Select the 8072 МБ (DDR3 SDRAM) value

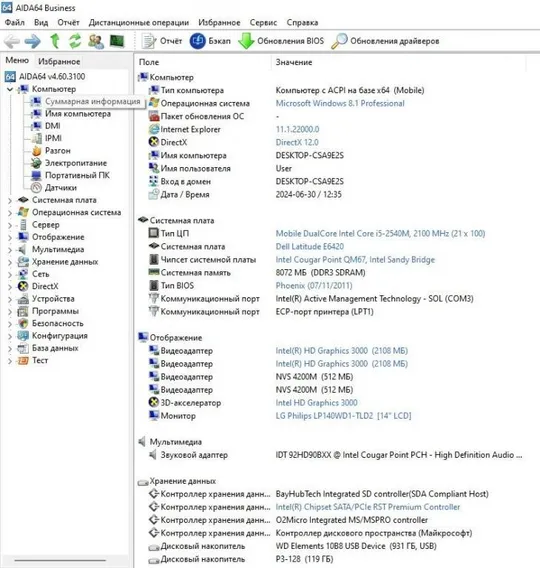coord(320,273)
